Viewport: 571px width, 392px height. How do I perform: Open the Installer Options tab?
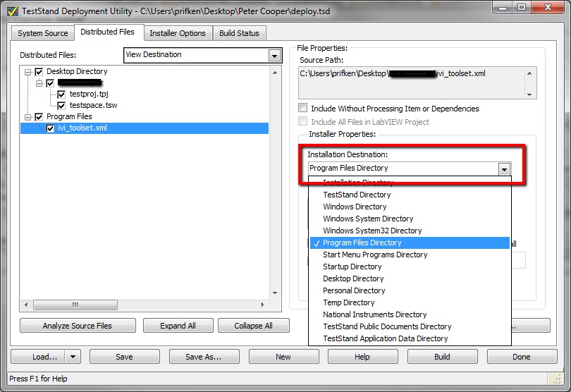[178, 33]
